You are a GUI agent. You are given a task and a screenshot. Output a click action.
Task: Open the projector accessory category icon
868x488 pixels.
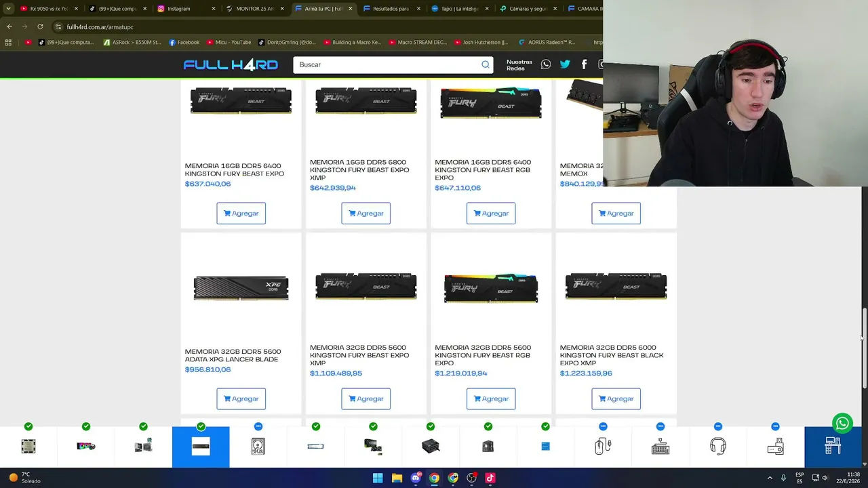pos(775,446)
